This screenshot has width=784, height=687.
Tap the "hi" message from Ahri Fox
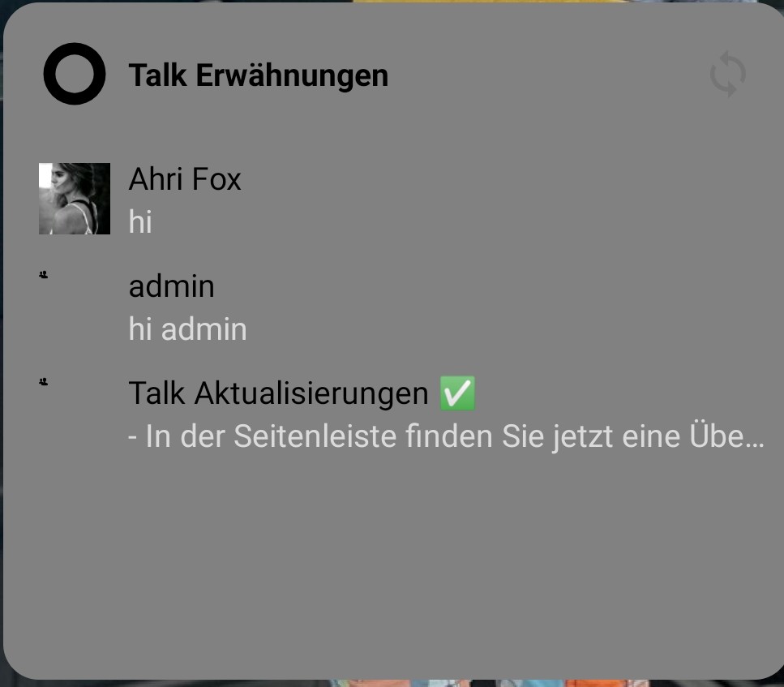point(140,221)
